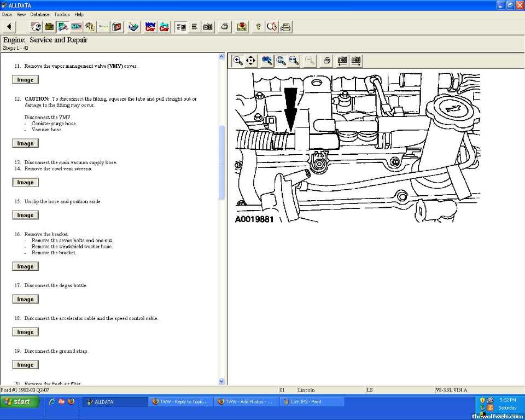Click the Windows Start button
Screen dimensions: 525x420
(20, 401)
